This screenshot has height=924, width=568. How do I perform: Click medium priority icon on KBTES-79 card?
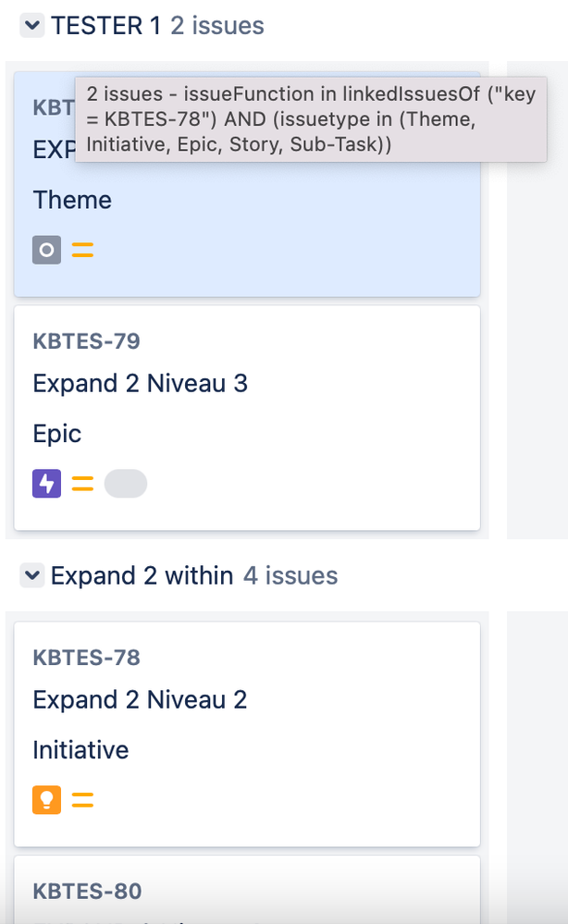[82, 484]
